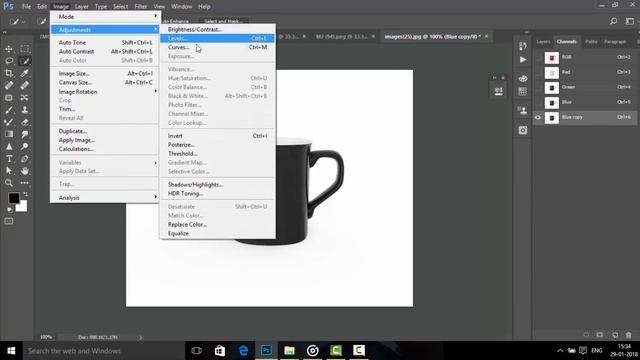Open Microsoft Edge from taskbar

(x=243, y=351)
